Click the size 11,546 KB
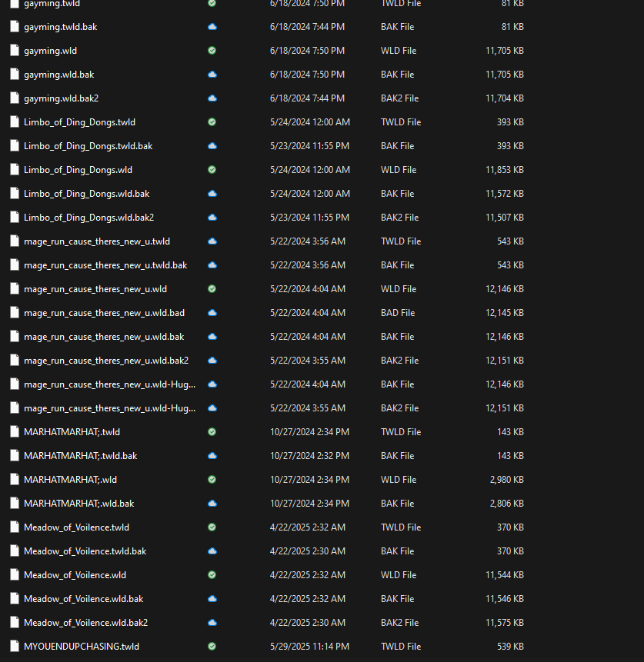The height and width of the screenshot is (662, 644). [505, 599]
